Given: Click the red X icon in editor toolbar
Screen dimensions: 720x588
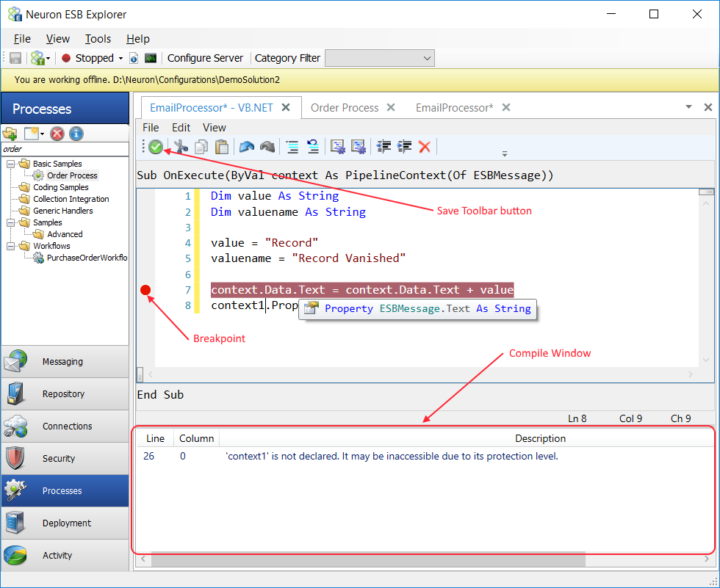Looking at the screenshot, I should (425, 147).
